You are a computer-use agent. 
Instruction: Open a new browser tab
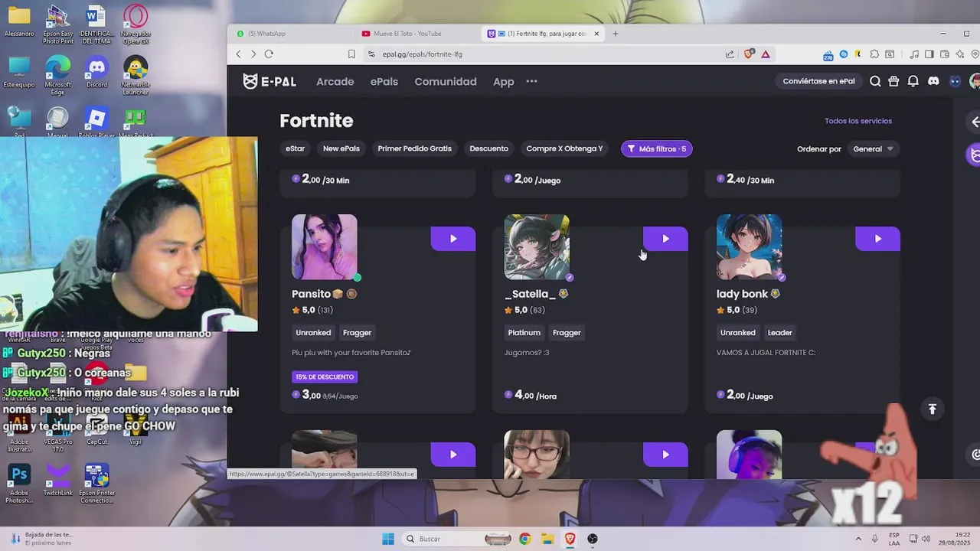click(x=615, y=34)
